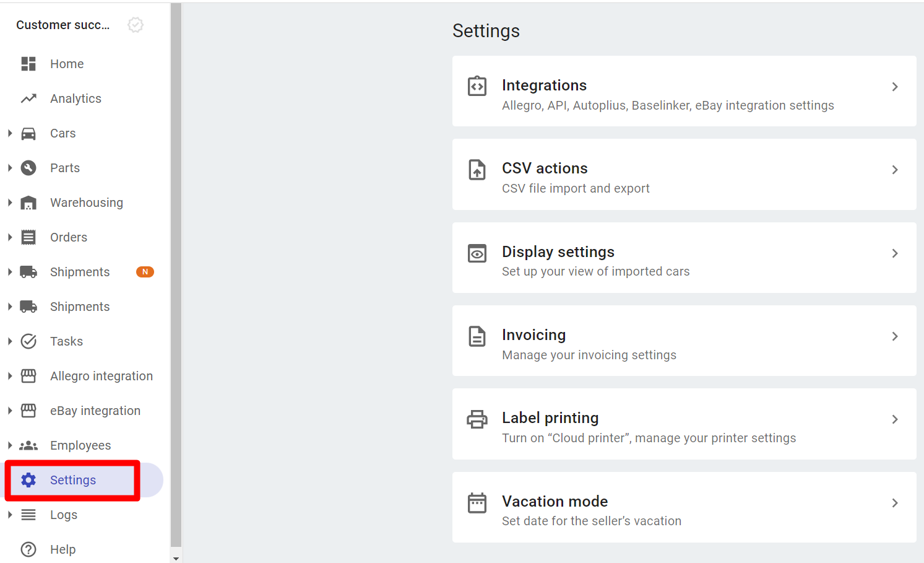Expand the Cars menu section

(10, 133)
